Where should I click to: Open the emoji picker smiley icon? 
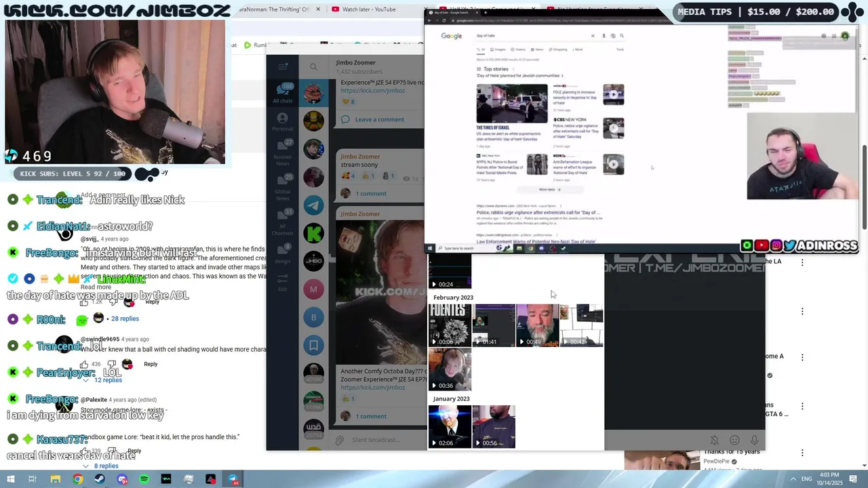(734, 441)
